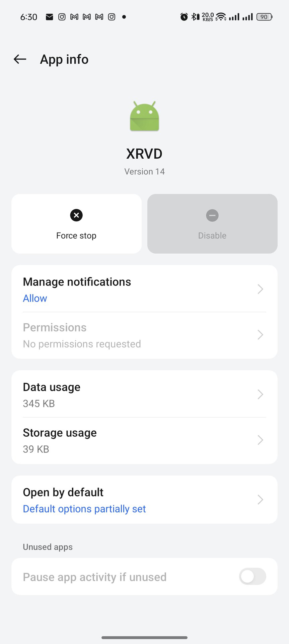Toggle Pause app activity if unused
This screenshot has width=289, height=644.
tap(252, 577)
